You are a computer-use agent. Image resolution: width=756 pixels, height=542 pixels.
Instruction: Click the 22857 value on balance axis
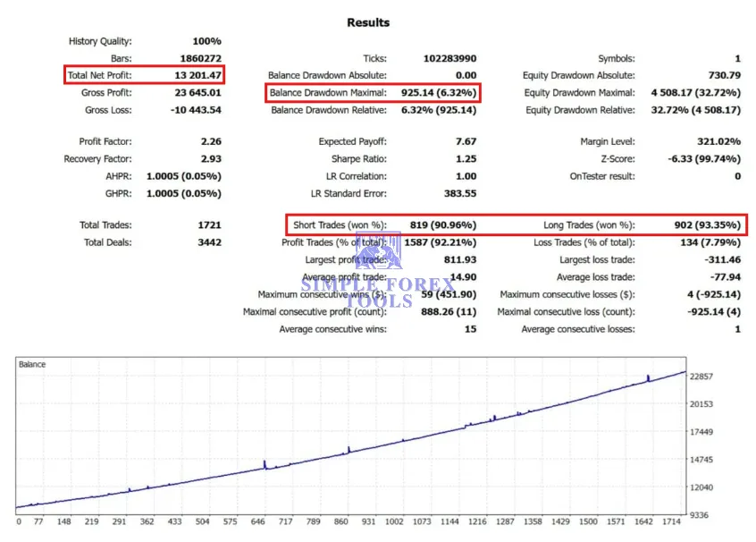click(x=701, y=377)
